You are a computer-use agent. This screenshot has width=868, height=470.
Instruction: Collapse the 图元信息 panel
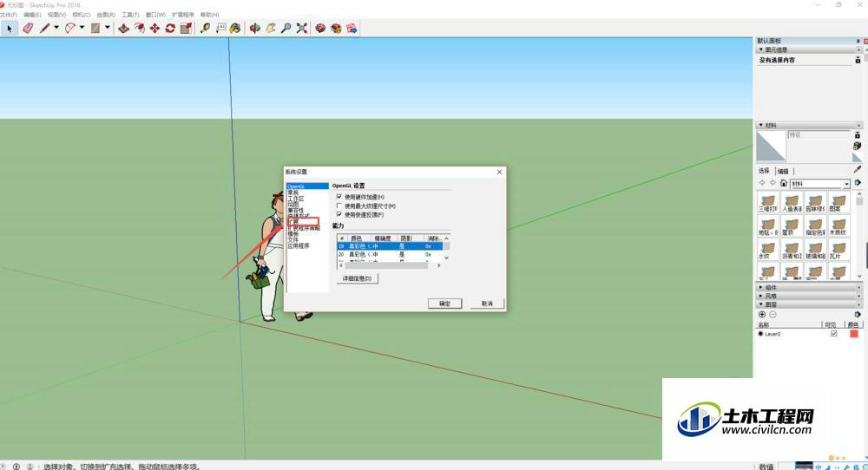click(x=761, y=49)
